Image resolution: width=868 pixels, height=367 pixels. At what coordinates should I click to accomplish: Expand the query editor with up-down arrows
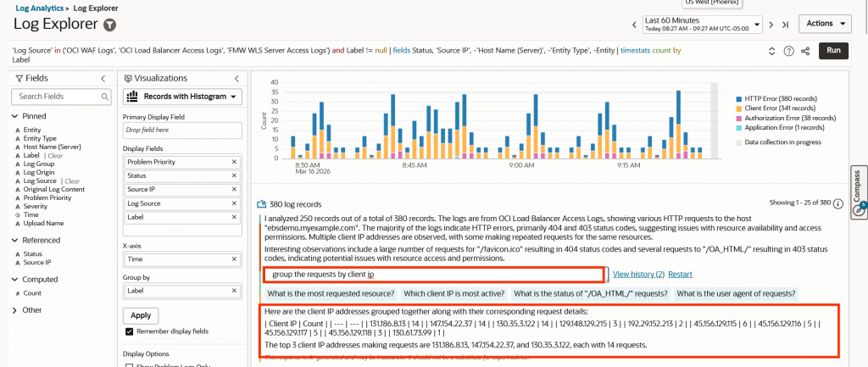pos(772,51)
